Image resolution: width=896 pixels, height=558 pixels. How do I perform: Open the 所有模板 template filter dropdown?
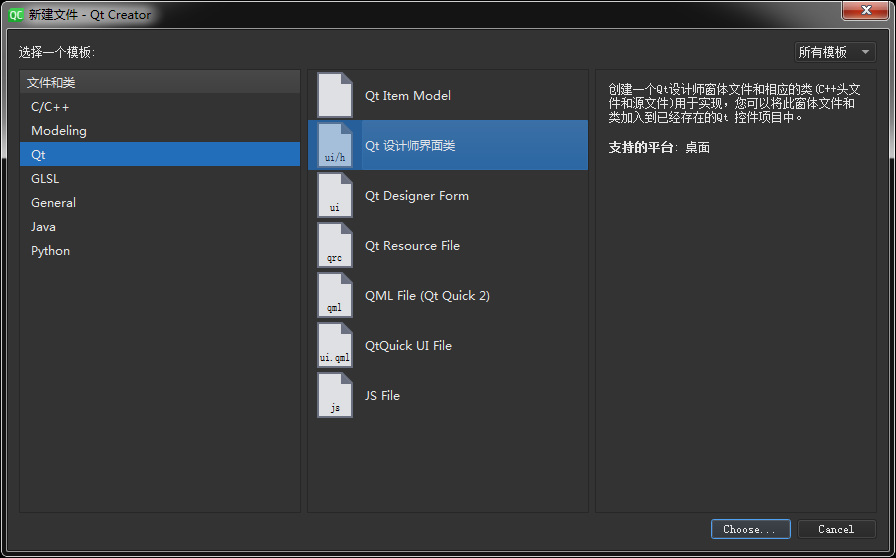835,52
